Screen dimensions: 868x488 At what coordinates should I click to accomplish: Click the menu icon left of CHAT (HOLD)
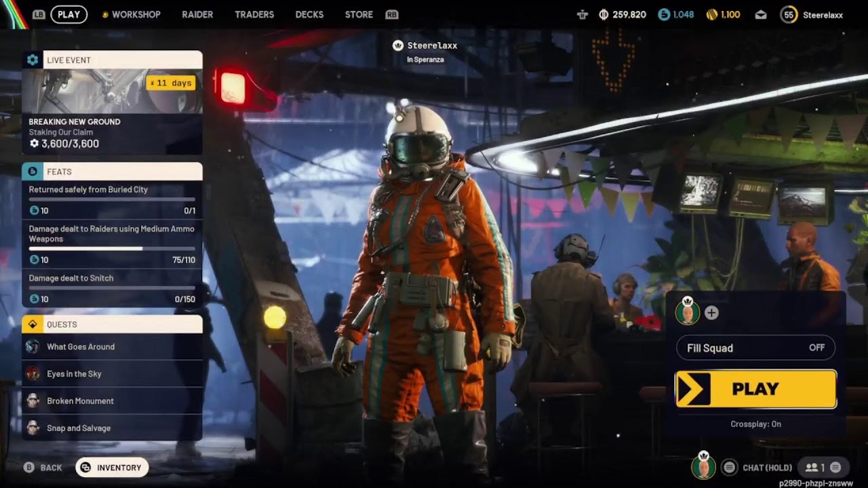point(729,467)
